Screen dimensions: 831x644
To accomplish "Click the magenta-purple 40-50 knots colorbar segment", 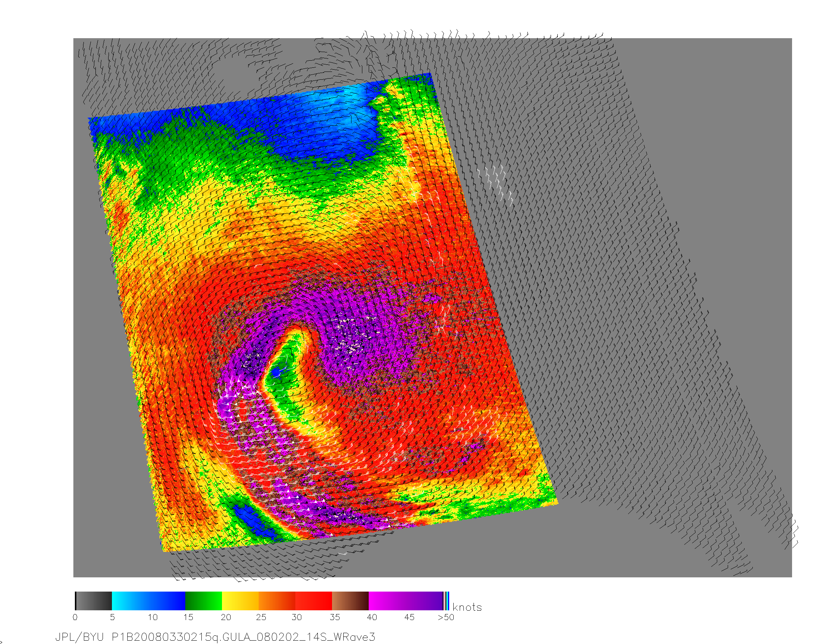I will pyautogui.click(x=406, y=601).
